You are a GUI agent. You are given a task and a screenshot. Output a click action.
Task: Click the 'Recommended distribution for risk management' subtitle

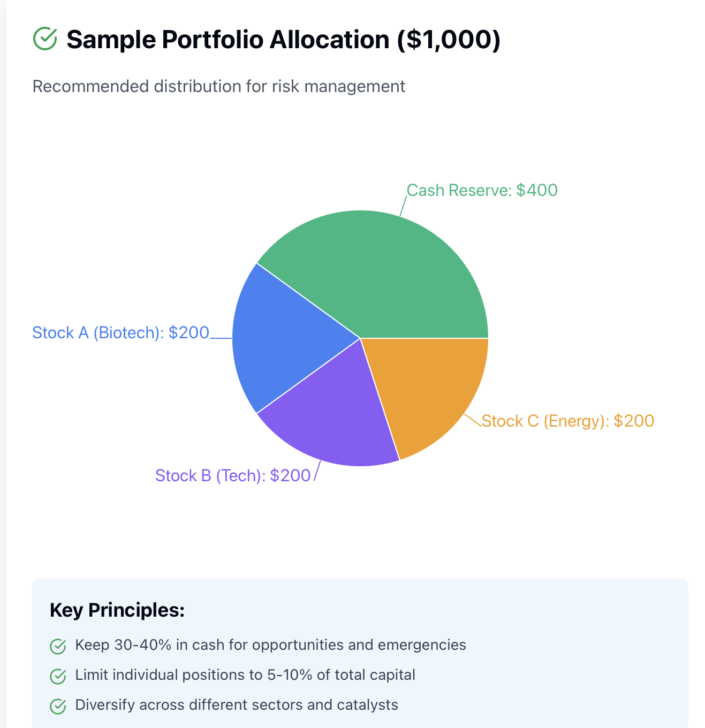click(x=219, y=86)
